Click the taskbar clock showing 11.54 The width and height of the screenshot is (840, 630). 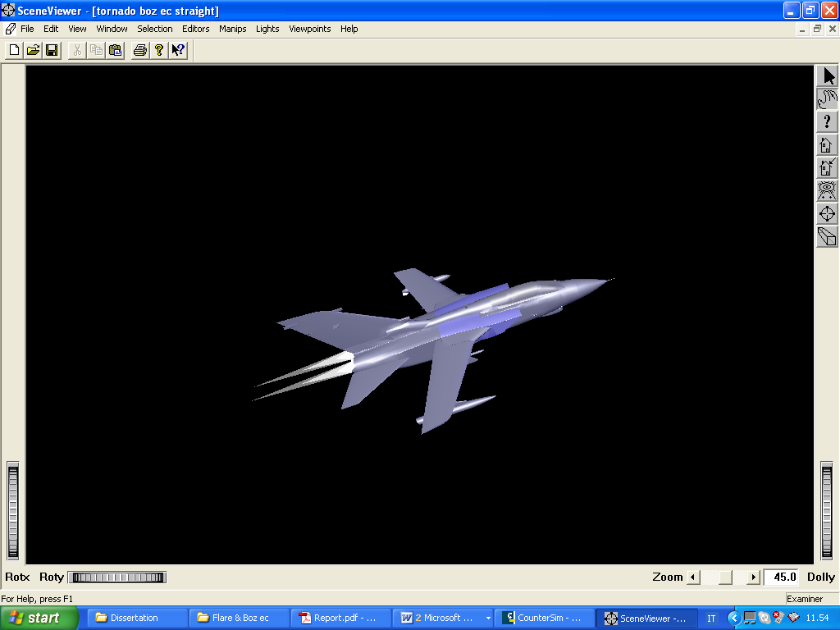pos(817,619)
